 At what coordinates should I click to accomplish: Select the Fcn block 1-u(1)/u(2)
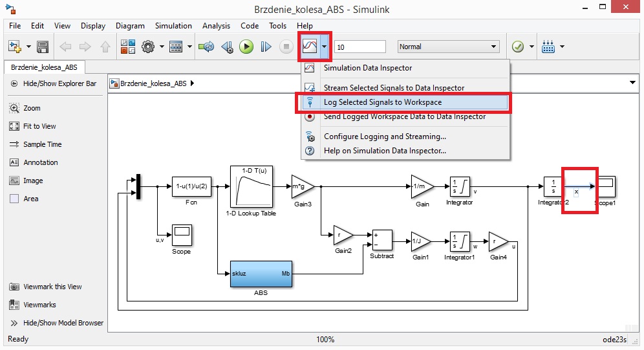point(192,187)
